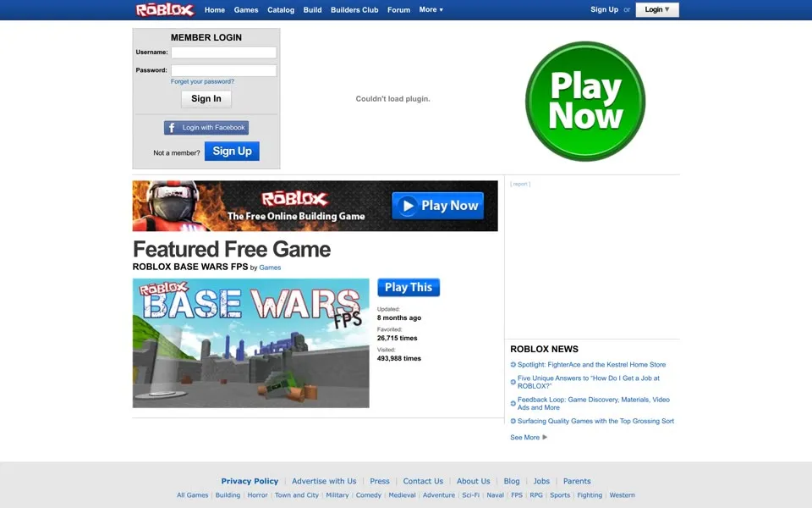Focus the Password input field
Screen dimensions: 812x508
pos(223,70)
